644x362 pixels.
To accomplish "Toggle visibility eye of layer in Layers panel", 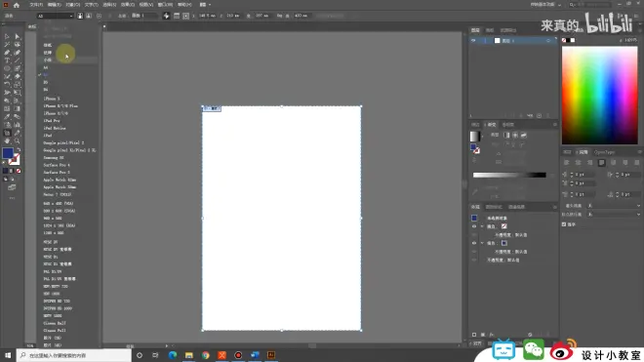I will [473, 41].
